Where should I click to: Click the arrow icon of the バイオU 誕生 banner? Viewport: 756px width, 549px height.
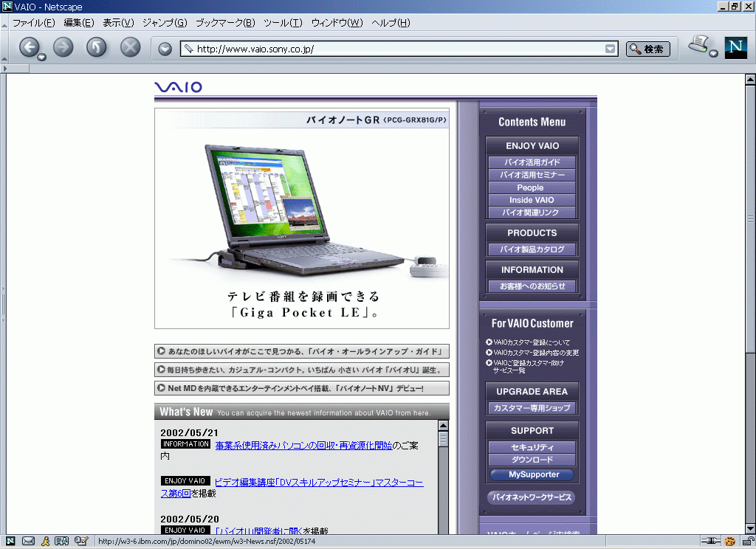pyautogui.click(x=162, y=370)
